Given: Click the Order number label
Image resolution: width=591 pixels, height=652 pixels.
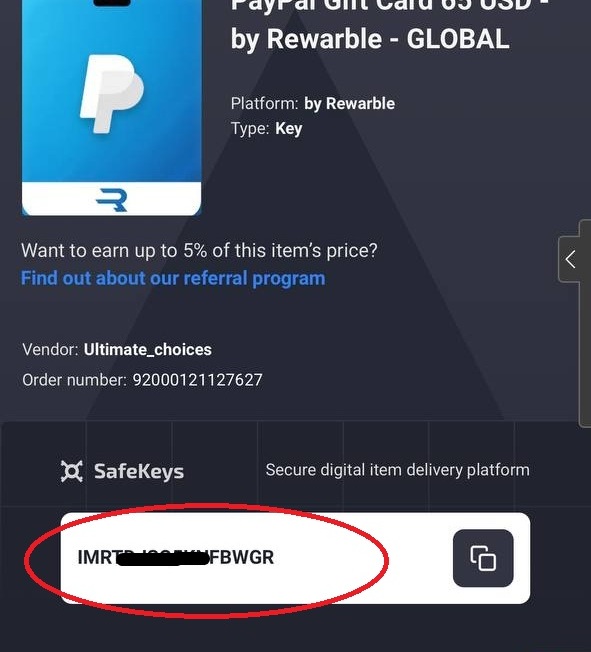Looking at the screenshot, I should click(x=74, y=380).
